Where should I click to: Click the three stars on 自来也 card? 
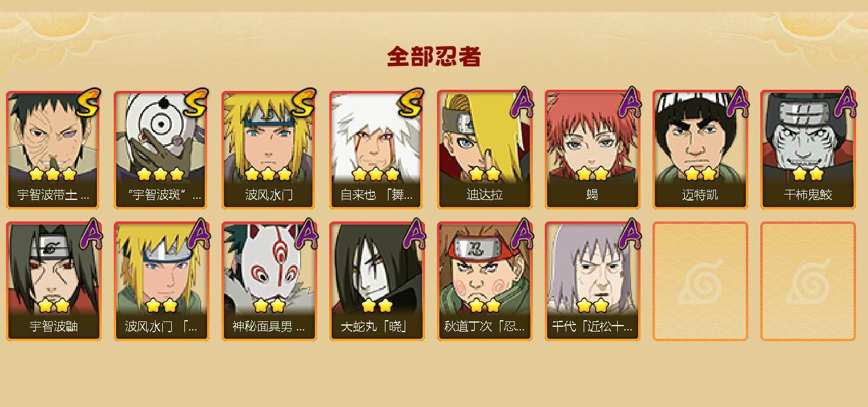point(375,174)
